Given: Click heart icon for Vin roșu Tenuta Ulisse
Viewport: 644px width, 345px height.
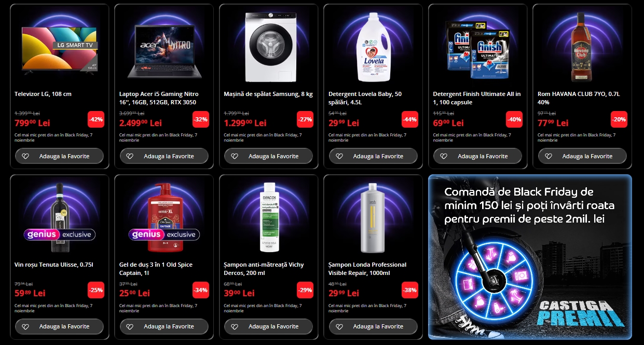Looking at the screenshot, I should tap(25, 326).
